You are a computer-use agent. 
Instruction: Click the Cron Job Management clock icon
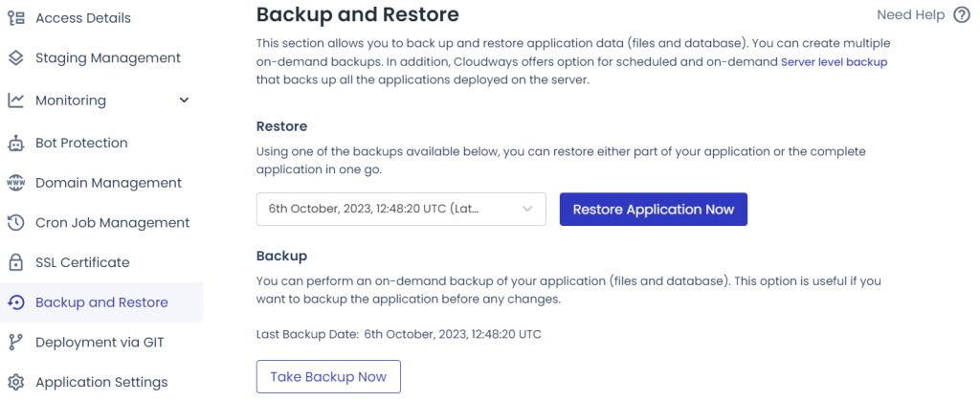point(15,223)
